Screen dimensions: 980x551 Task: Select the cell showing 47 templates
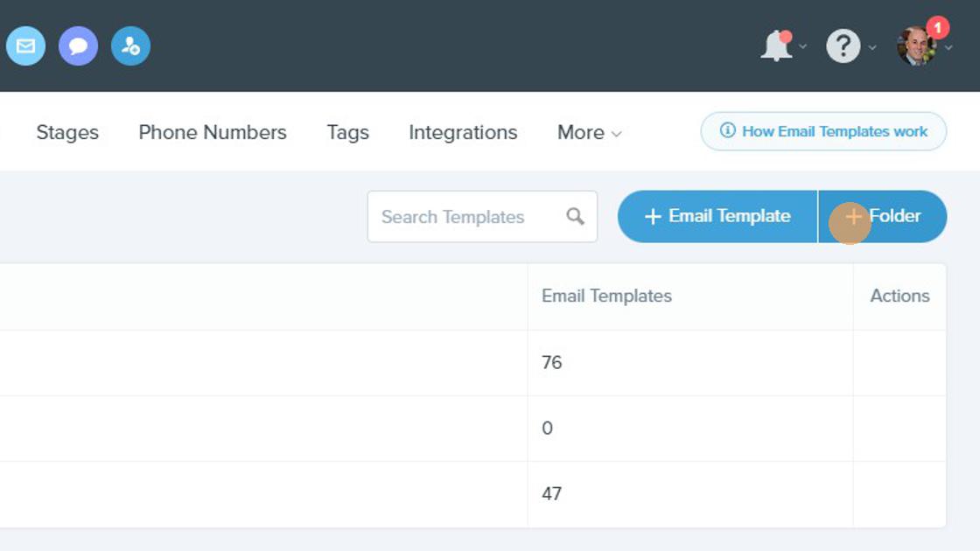[x=690, y=493]
